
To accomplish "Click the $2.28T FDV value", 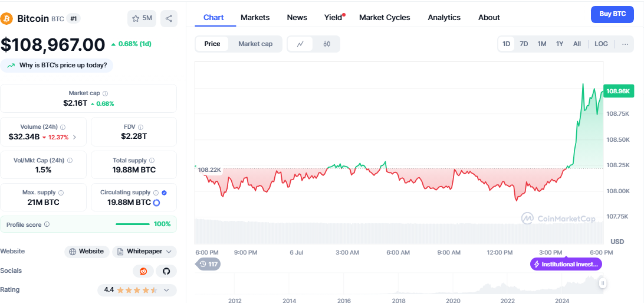I will tap(134, 137).
